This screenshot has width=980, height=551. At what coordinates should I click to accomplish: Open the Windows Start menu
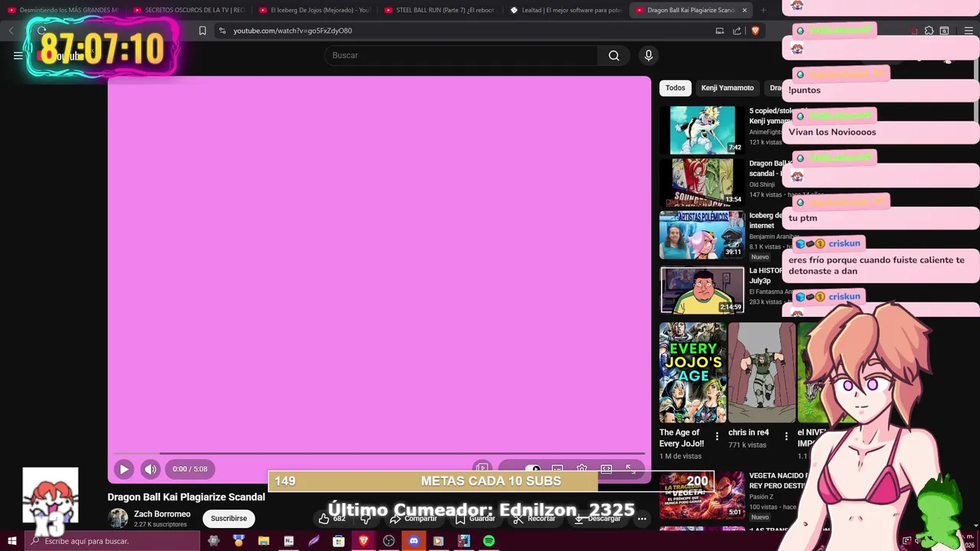pyautogui.click(x=11, y=541)
